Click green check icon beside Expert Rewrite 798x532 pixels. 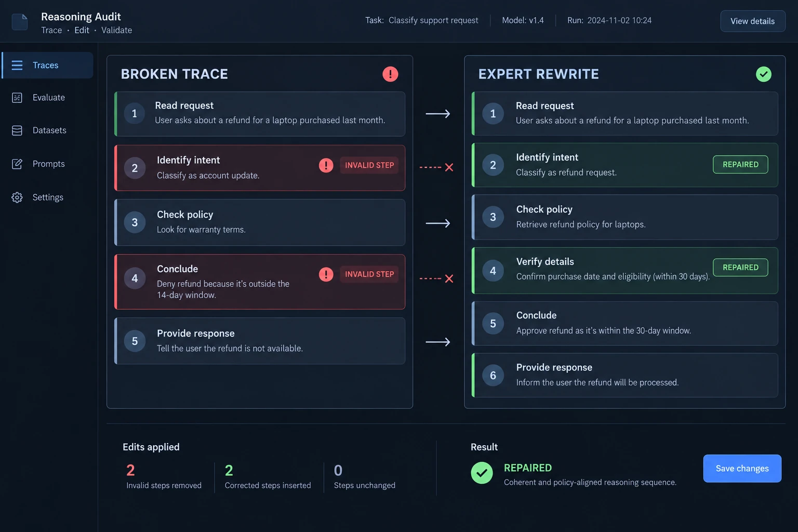click(x=763, y=74)
